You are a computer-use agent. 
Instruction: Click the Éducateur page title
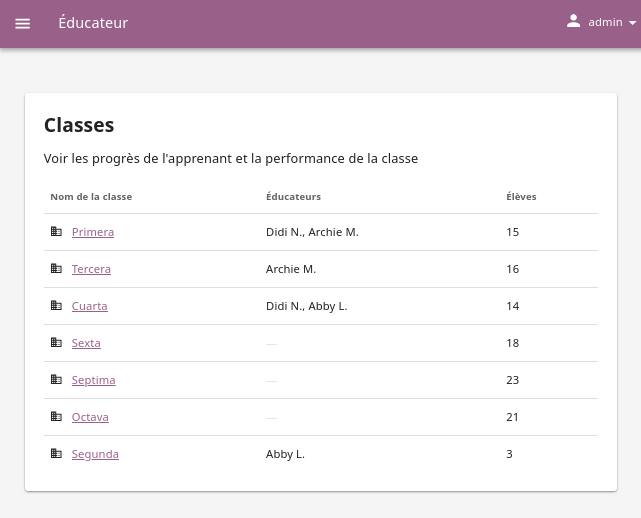point(93,22)
